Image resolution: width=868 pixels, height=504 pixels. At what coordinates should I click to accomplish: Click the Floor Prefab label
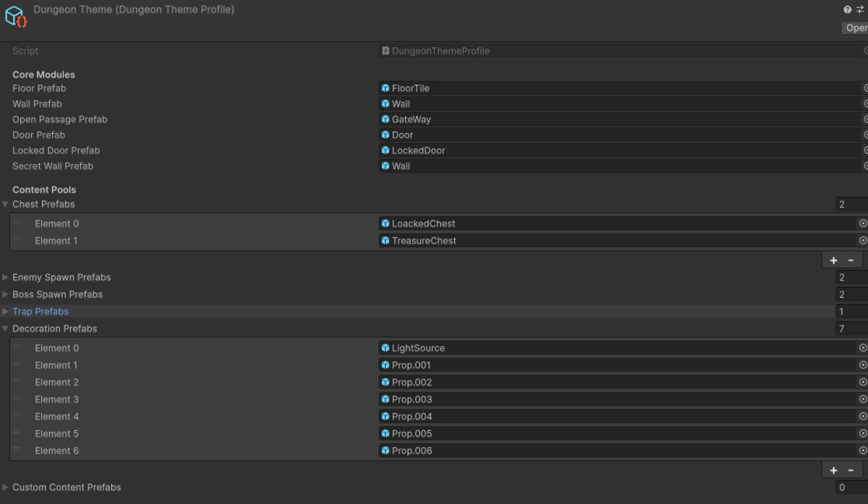pyautogui.click(x=39, y=88)
